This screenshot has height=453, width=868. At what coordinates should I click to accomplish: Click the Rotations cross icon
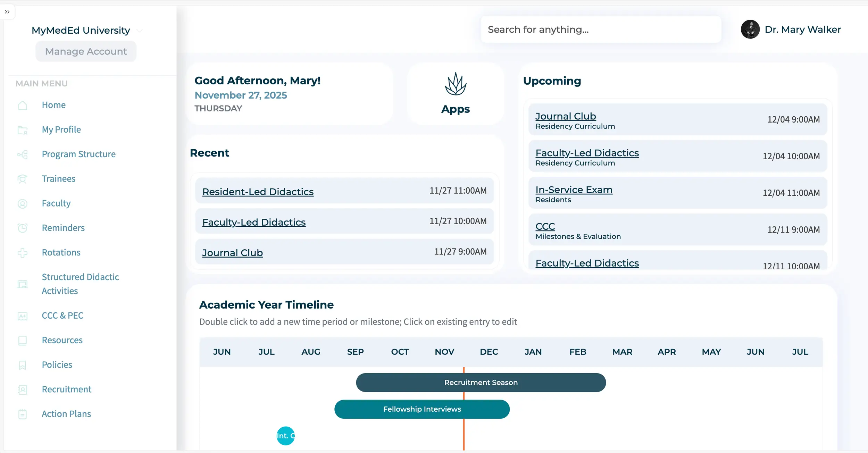[x=23, y=253]
